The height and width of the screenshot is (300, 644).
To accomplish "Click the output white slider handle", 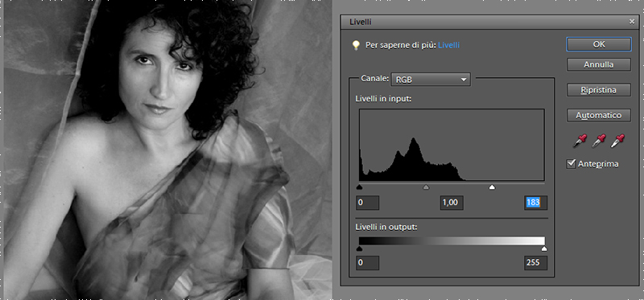I will click(x=544, y=249).
